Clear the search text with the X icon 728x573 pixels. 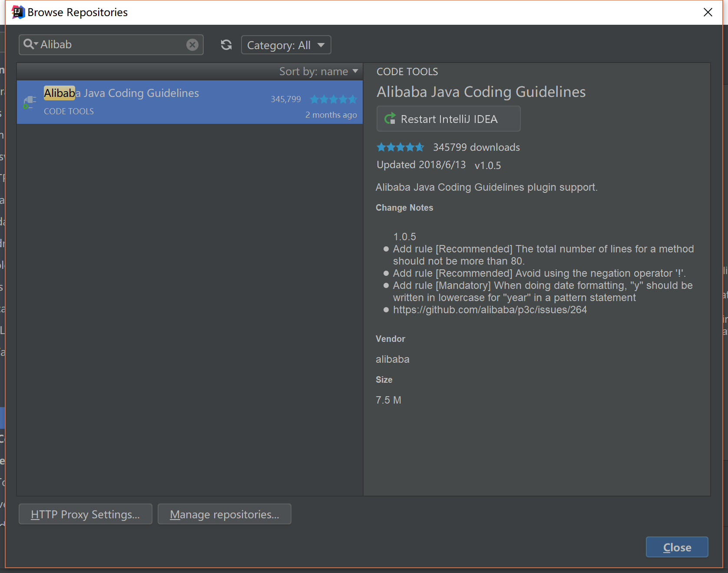(x=192, y=45)
